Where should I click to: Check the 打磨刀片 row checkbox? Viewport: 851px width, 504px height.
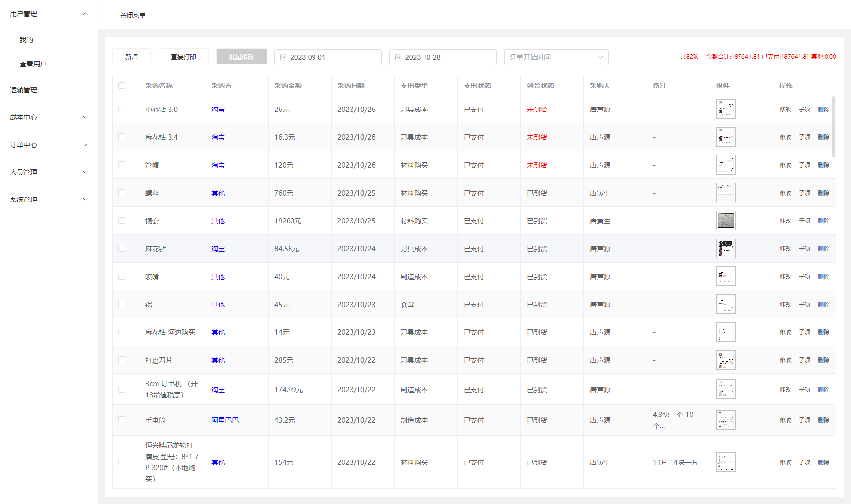122,360
